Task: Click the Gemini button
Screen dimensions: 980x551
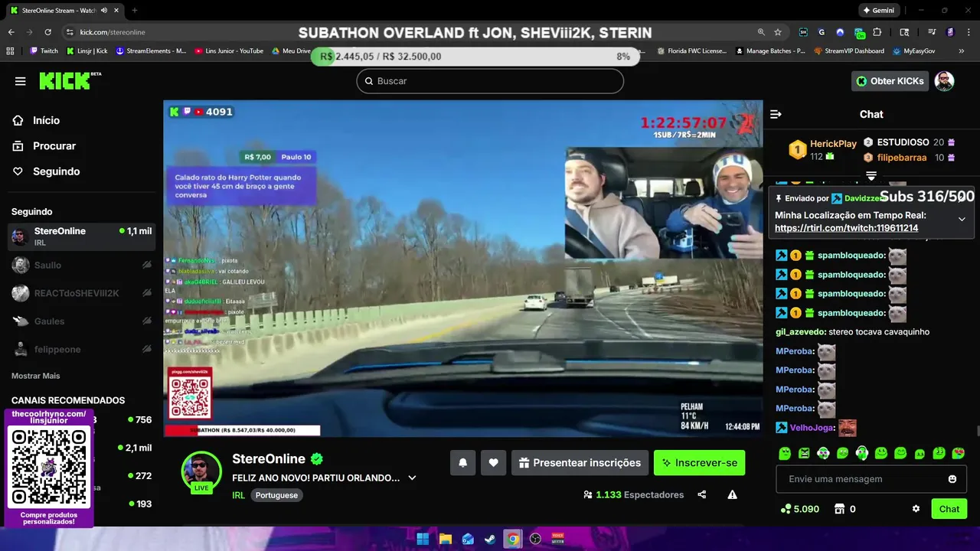Action: click(878, 11)
